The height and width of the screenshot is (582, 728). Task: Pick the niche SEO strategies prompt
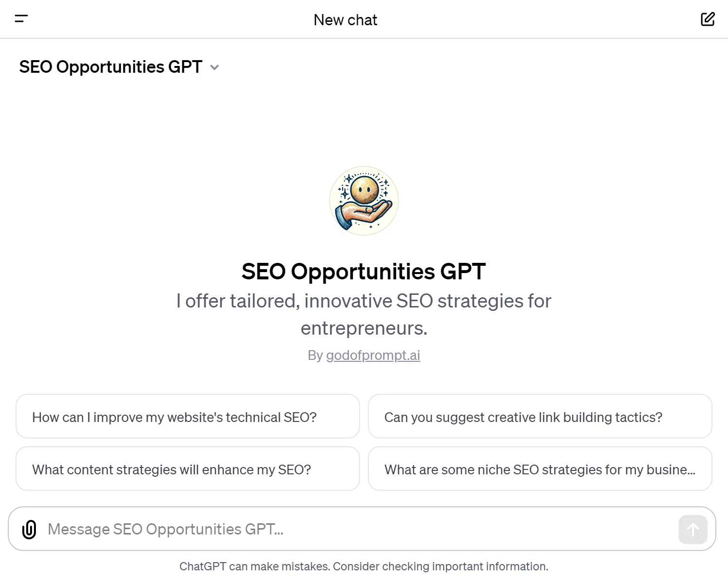(540, 469)
